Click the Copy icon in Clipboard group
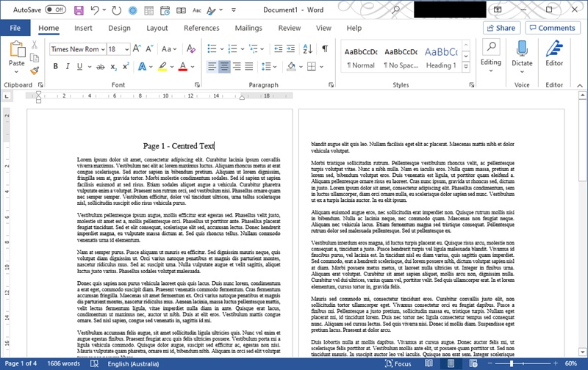This screenshot has width=588, height=370. click(x=35, y=58)
